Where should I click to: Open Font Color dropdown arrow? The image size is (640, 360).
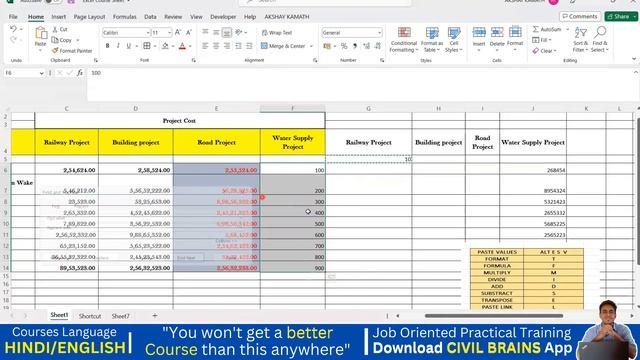(190, 46)
